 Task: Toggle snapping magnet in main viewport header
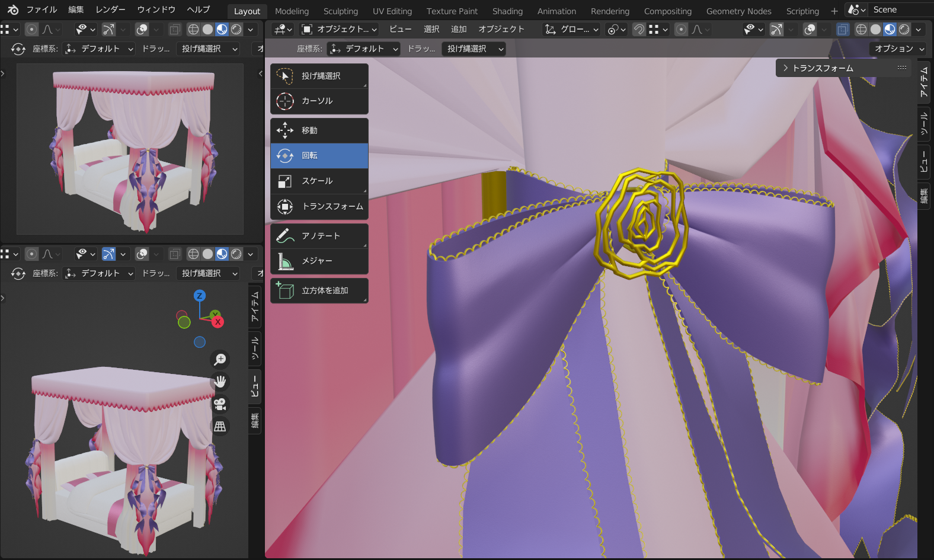(x=639, y=29)
